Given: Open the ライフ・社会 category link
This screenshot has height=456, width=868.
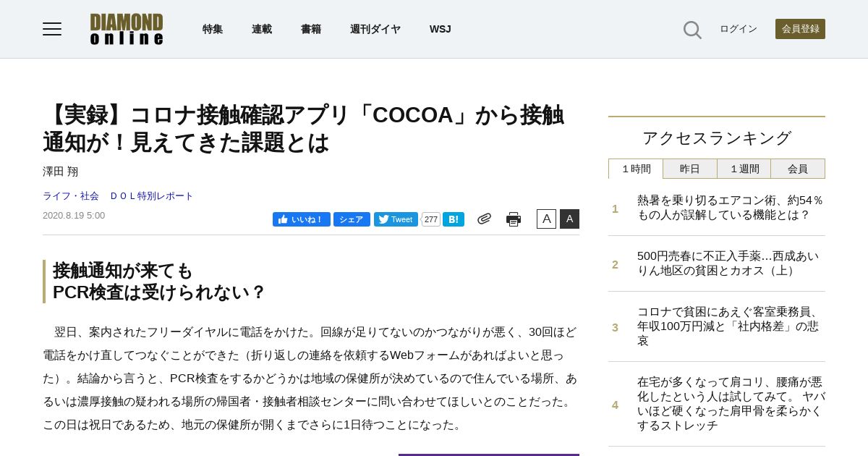Looking at the screenshot, I should 71,196.
